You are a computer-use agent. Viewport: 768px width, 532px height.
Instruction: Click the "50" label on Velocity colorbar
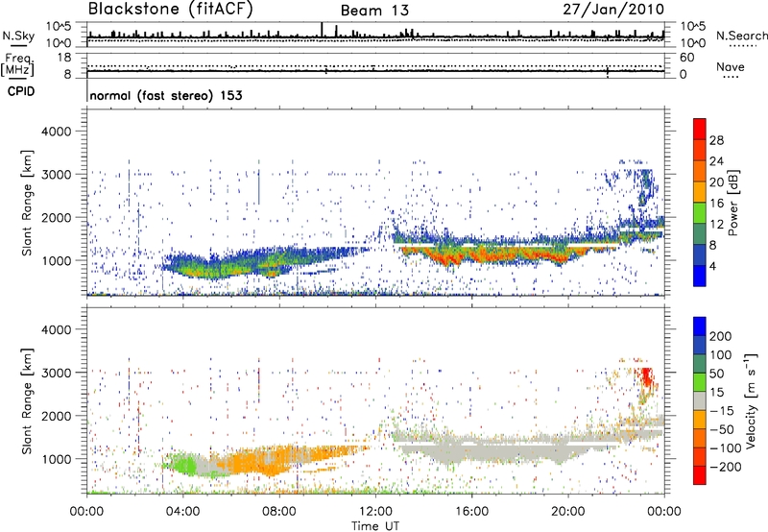[x=717, y=374]
